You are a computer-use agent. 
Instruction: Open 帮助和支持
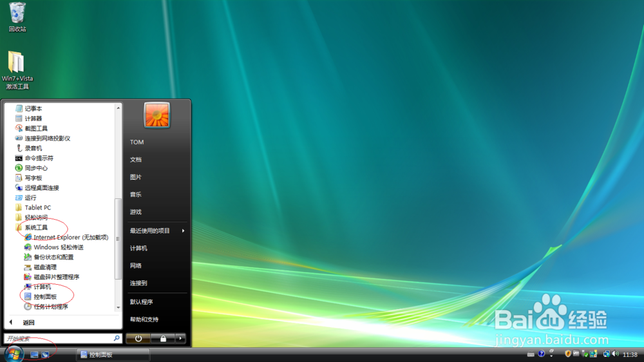click(x=144, y=319)
